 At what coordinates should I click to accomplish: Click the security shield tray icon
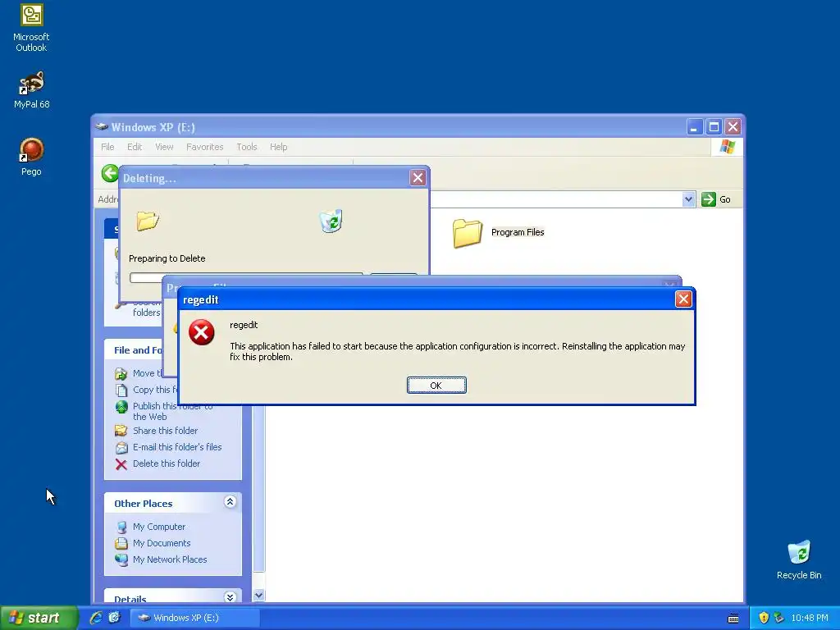click(764, 618)
